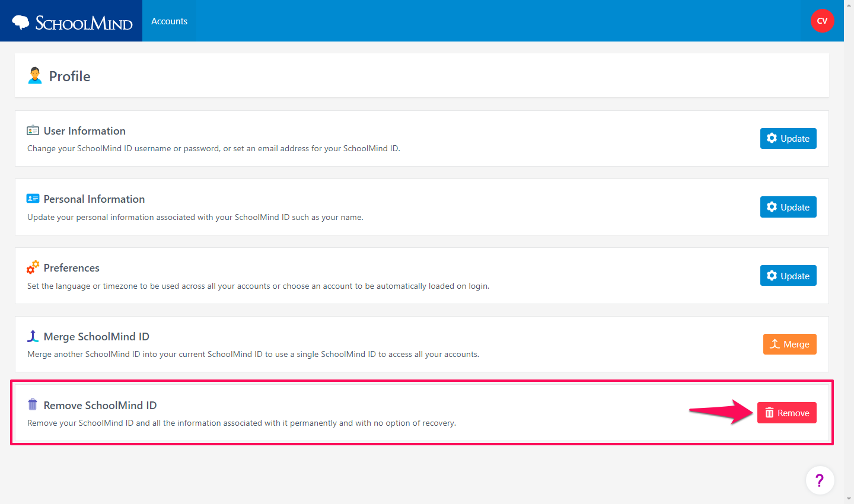This screenshot has height=504, width=854.
Task: Select the Remove SchoolMind ID heading
Action: (x=100, y=406)
